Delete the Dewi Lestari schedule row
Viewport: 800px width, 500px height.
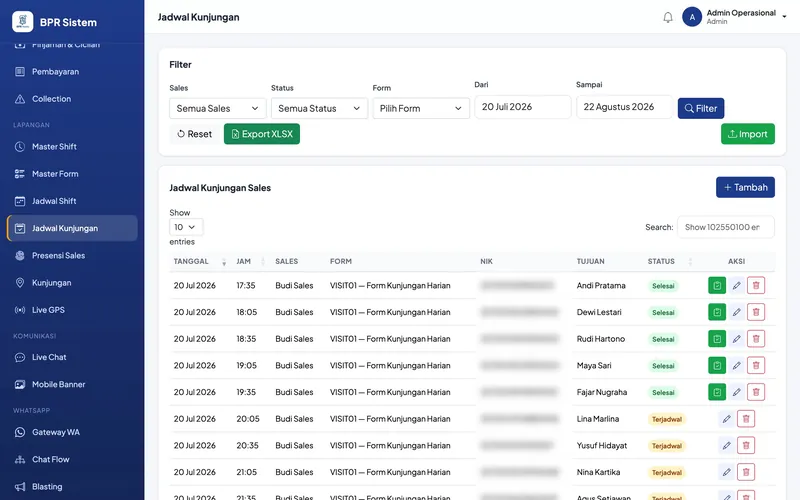coord(756,312)
